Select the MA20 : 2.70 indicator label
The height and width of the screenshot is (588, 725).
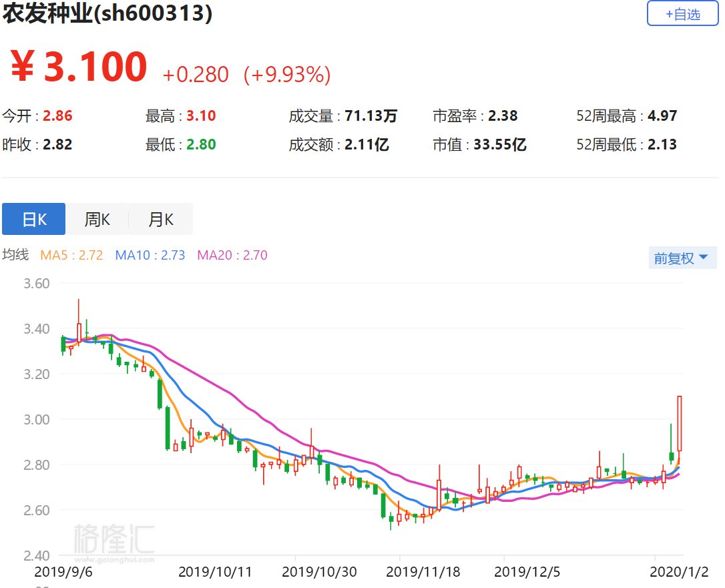pos(232,255)
